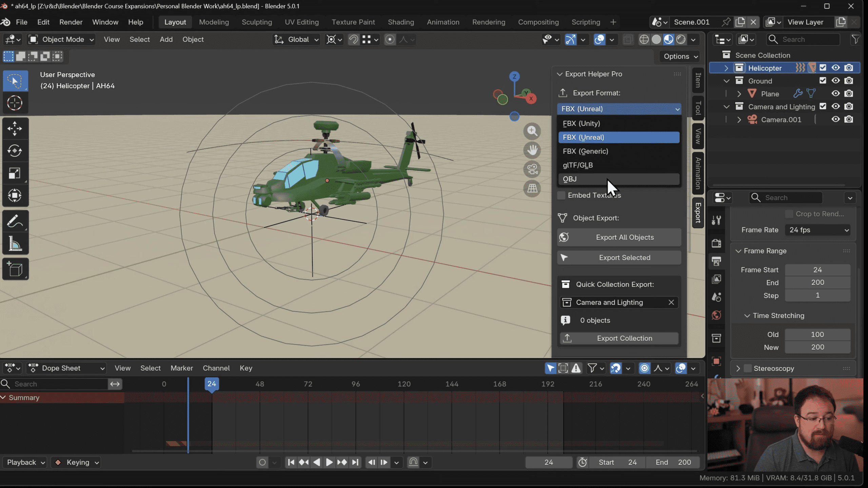The image size is (868, 488).
Task: Expand the Camera and Lighting collection
Action: point(726,106)
